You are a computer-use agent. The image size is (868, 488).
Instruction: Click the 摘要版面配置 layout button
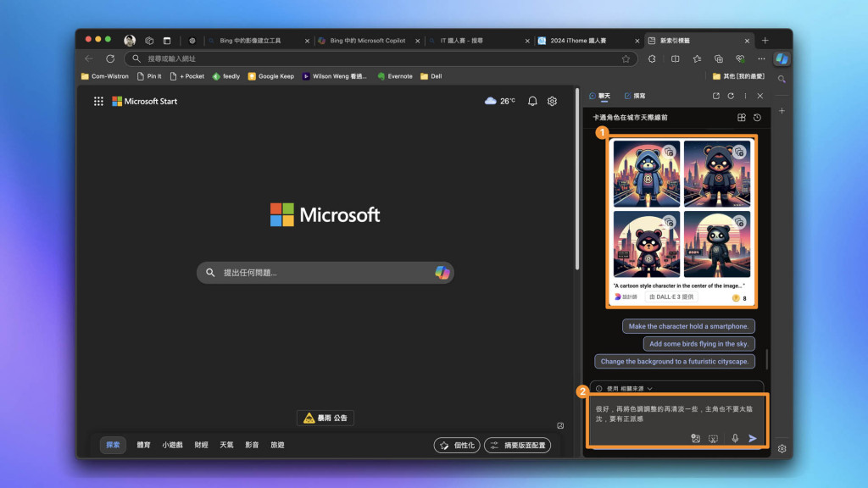click(518, 445)
